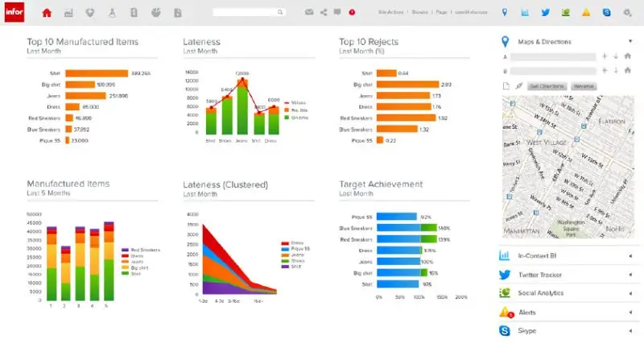The image size is (644, 344).
Task: Click the Shirt bar in Top 10 Manufactured Items
Action: pos(97,73)
